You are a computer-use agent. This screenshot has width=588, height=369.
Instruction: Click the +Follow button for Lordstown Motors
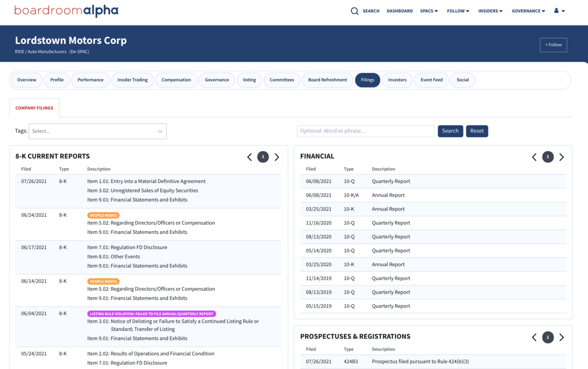point(553,45)
